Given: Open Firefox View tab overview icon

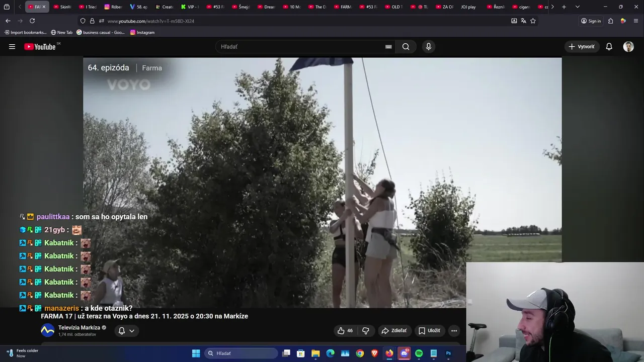Looking at the screenshot, I should click(7, 7).
